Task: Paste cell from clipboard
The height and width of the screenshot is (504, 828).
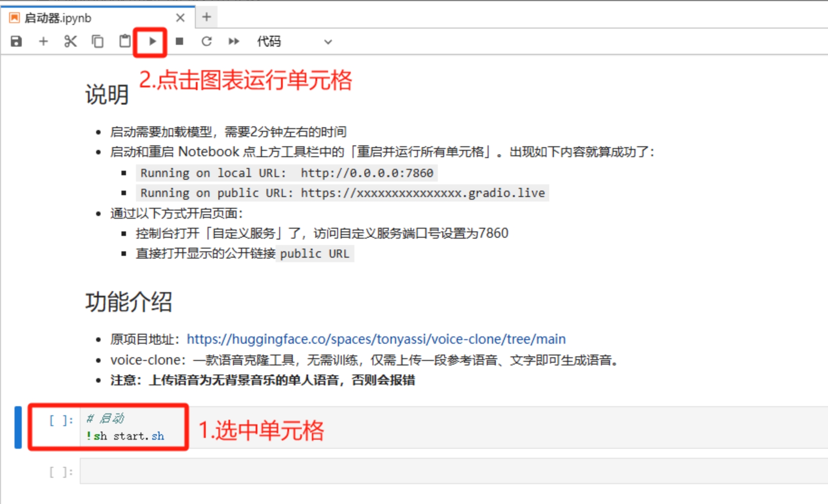Action: pos(125,42)
